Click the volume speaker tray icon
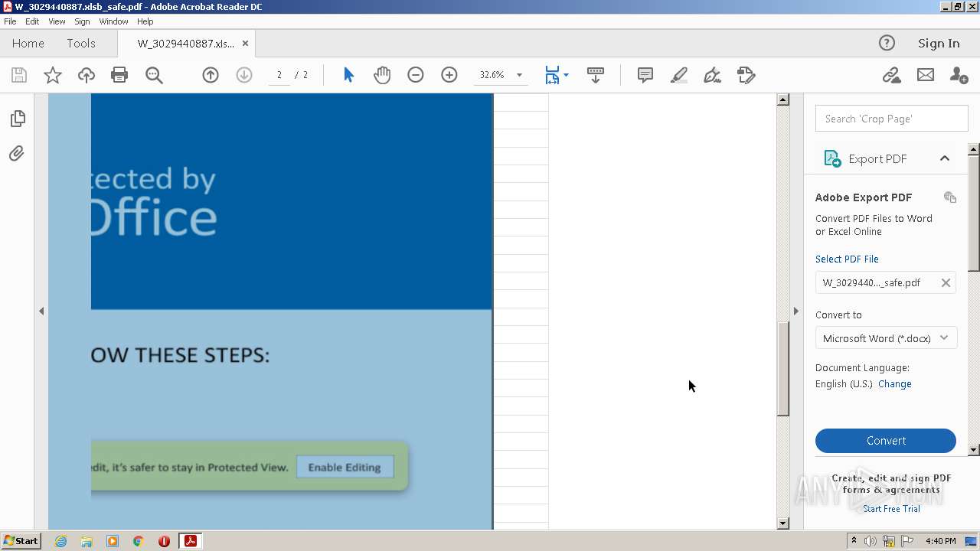 click(871, 541)
